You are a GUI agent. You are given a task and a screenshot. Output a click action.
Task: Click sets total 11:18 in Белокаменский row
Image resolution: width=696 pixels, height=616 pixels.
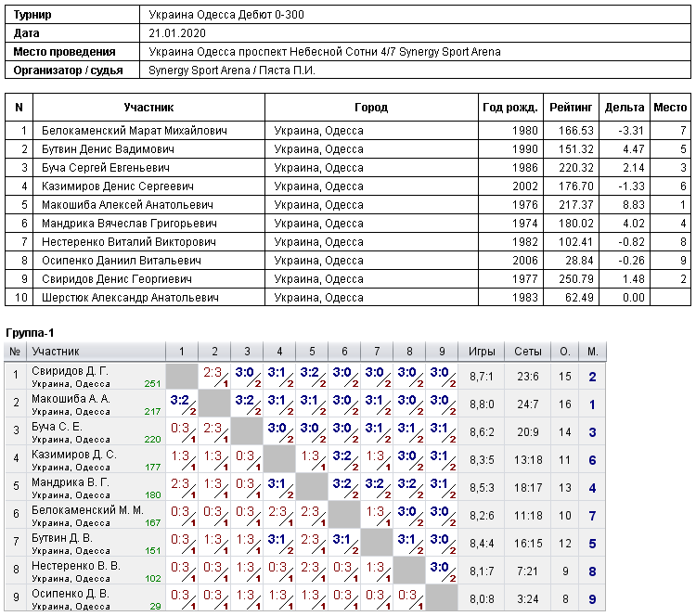(528, 516)
